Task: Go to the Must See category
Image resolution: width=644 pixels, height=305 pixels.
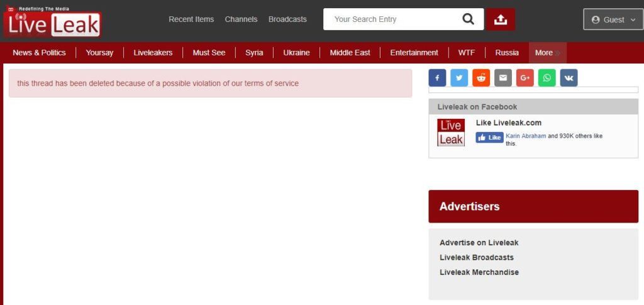Action: point(209,53)
